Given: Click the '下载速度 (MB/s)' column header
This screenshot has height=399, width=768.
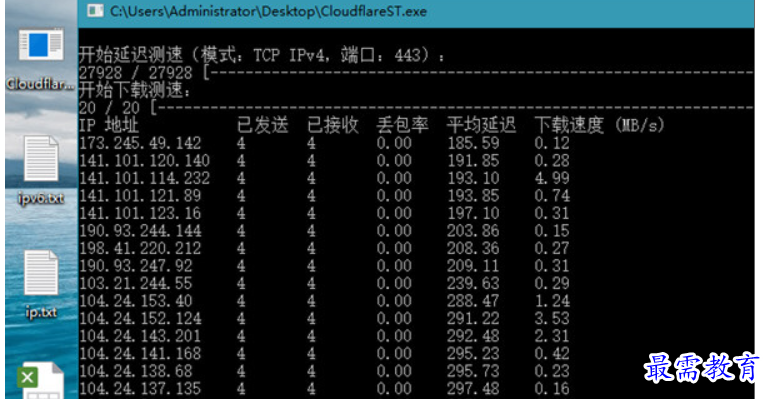Looking at the screenshot, I should tap(599, 125).
